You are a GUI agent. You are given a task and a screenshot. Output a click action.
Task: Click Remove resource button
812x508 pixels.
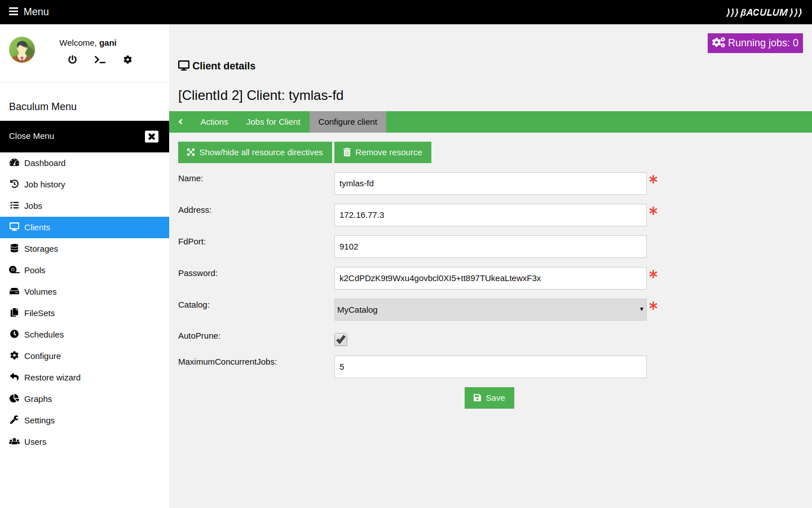tap(383, 152)
